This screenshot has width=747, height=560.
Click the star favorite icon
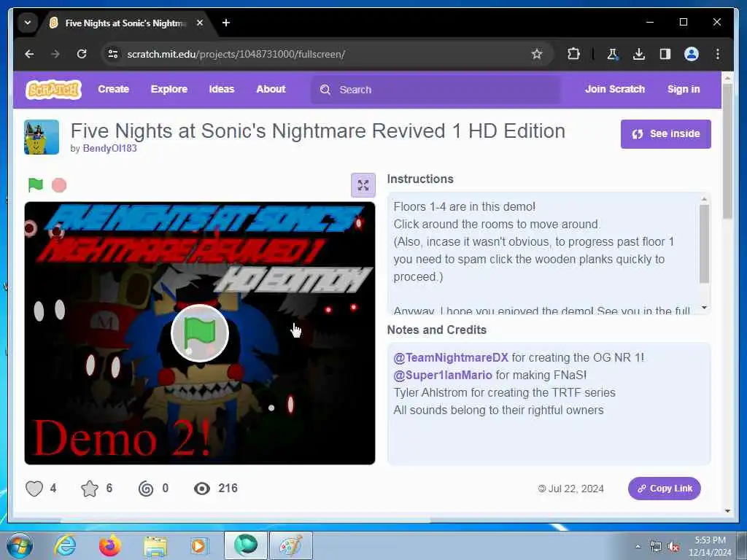coord(90,489)
